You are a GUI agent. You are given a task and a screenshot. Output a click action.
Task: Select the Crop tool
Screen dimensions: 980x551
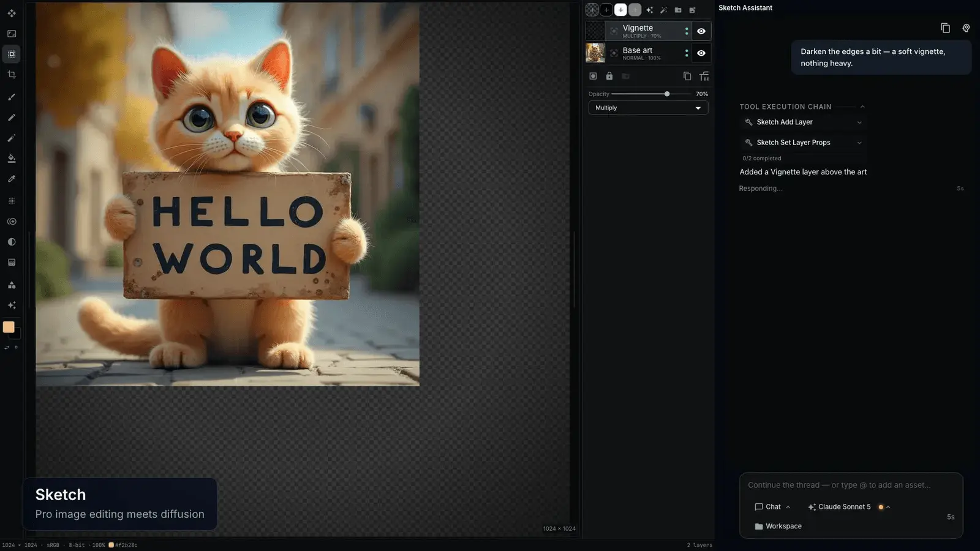click(12, 75)
